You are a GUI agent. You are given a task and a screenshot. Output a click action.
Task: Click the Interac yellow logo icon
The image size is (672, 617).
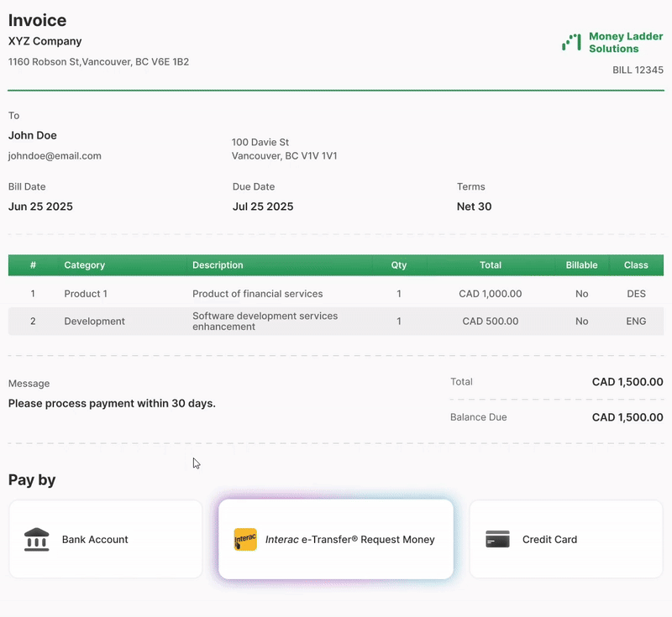click(245, 540)
